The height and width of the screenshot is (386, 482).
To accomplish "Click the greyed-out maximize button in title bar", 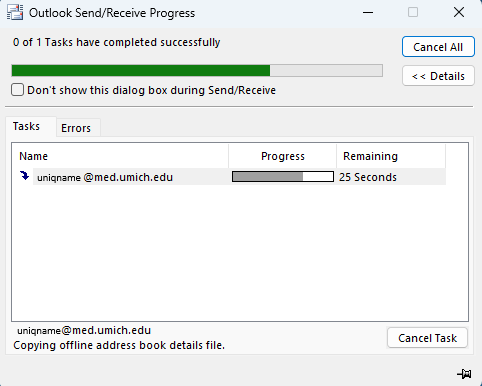I will (413, 13).
